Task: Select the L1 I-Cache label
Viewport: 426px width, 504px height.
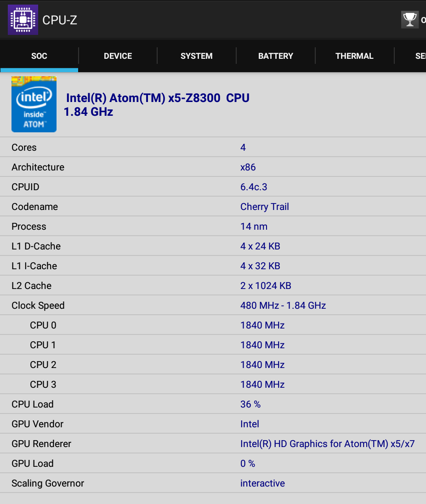Action: (34, 266)
